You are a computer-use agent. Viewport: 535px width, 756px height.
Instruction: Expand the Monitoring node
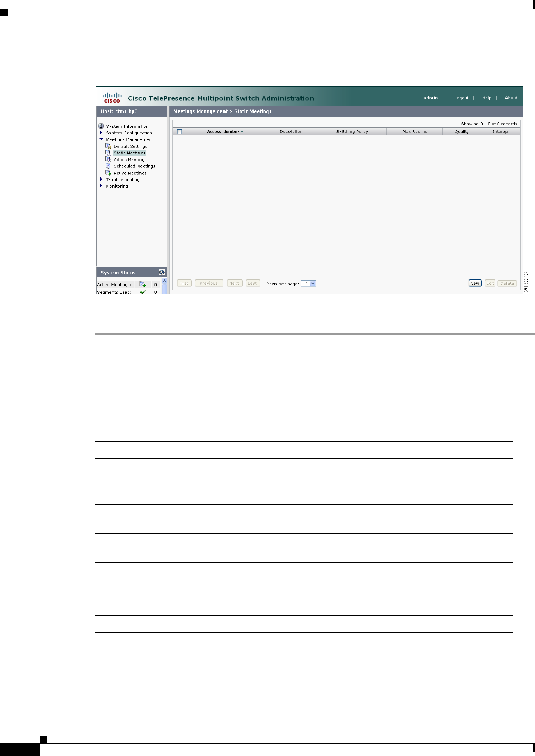[x=101, y=186]
